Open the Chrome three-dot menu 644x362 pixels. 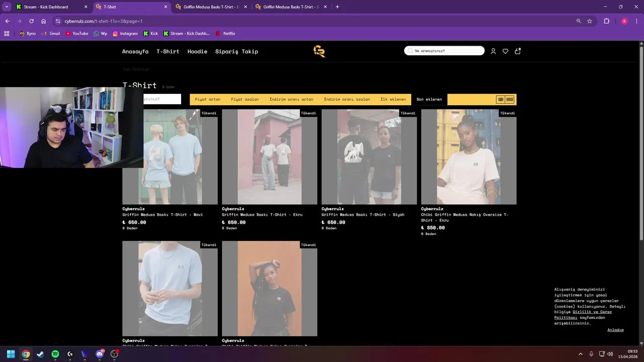(637, 21)
